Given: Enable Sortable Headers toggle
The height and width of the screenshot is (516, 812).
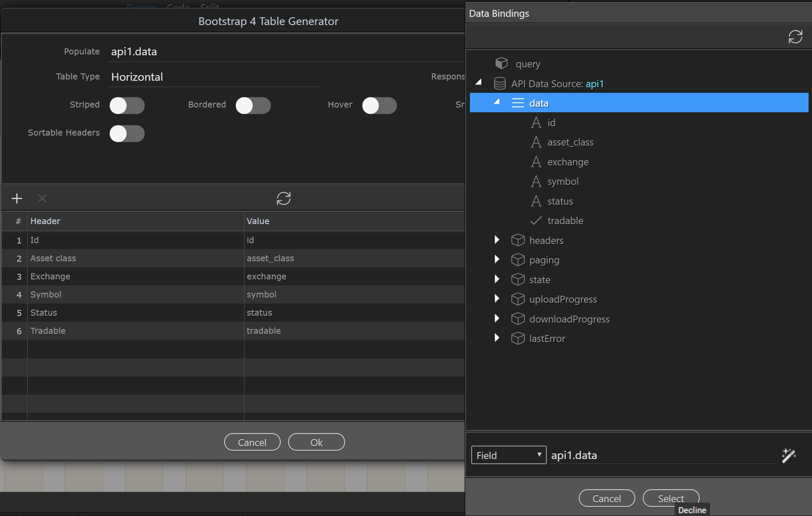Looking at the screenshot, I should click(x=127, y=133).
